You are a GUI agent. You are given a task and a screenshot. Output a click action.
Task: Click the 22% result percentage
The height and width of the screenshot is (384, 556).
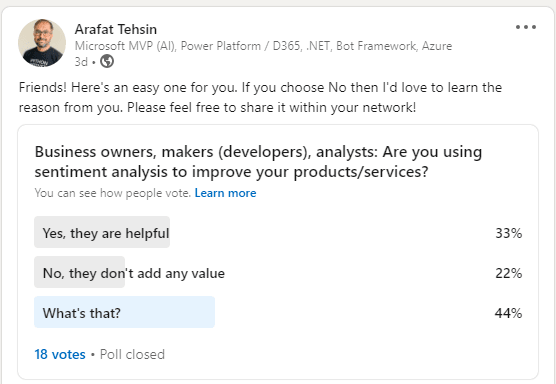(508, 273)
